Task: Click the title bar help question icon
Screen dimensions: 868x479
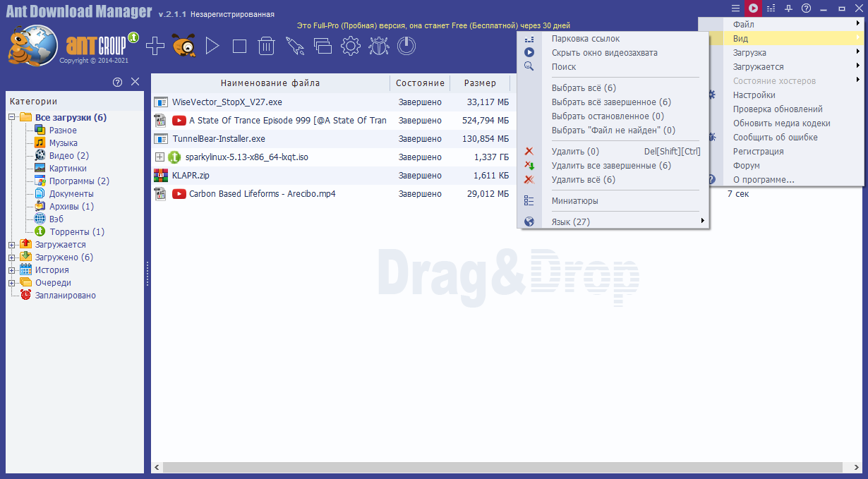Action: point(806,8)
